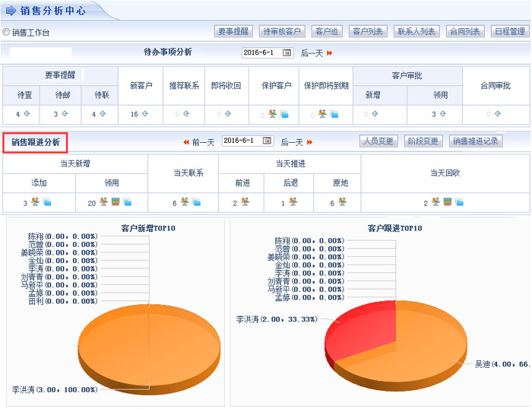Open calendar picker in 待办事项分析 row

287,52
